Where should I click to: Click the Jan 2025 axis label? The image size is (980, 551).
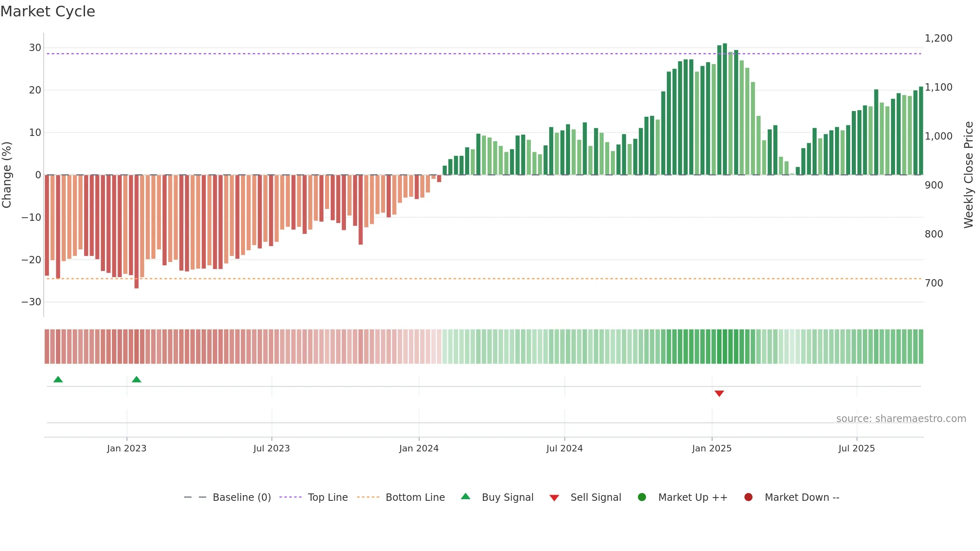coord(712,449)
